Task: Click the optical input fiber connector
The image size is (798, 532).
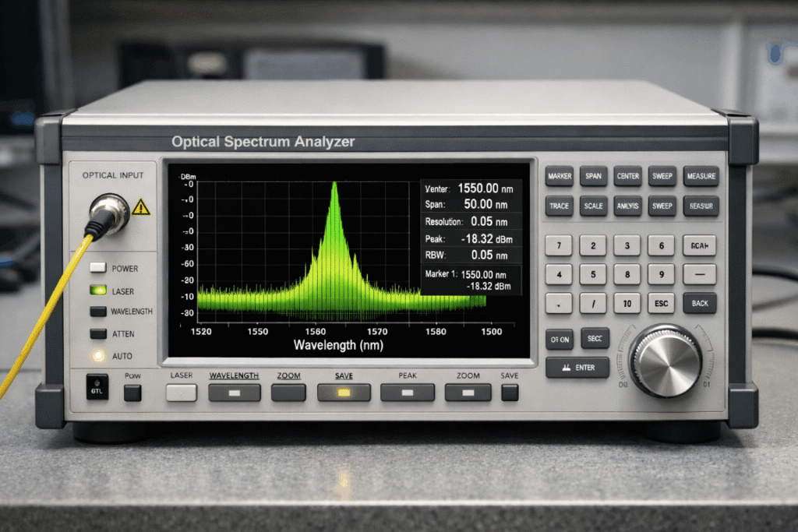Action: [x=109, y=213]
